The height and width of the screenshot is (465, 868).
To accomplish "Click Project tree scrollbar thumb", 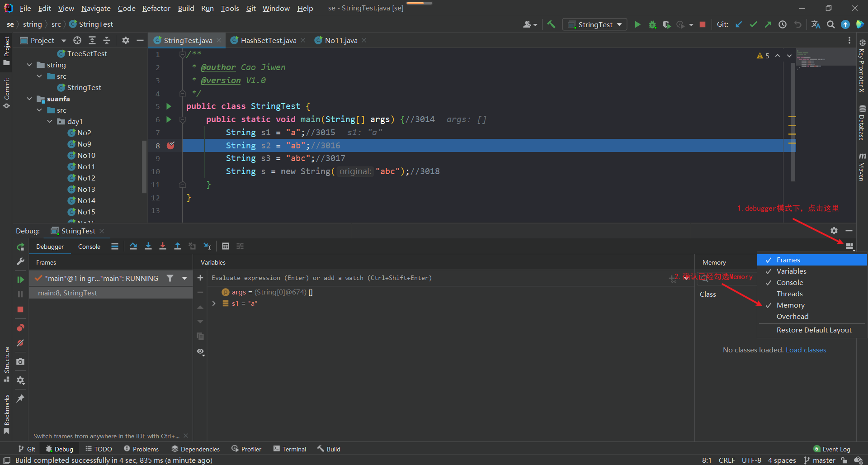I will point(144,166).
